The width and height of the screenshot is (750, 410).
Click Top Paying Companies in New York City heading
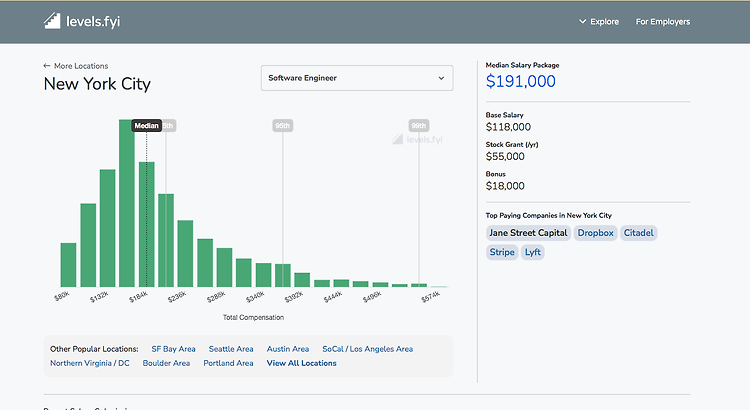549,215
